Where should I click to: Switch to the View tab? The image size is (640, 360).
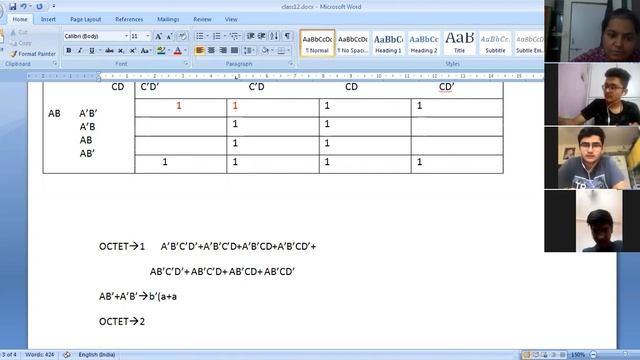click(x=231, y=19)
